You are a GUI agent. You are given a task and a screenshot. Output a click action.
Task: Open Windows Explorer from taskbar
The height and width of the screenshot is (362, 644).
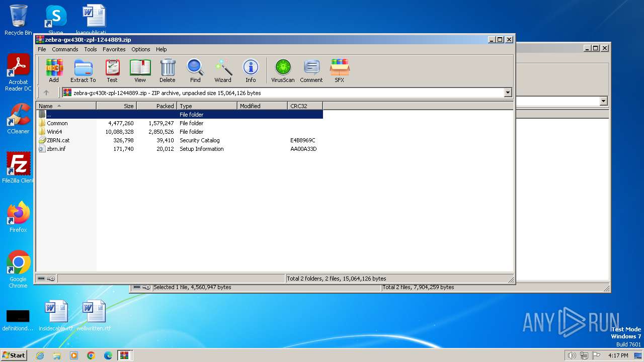click(x=57, y=355)
